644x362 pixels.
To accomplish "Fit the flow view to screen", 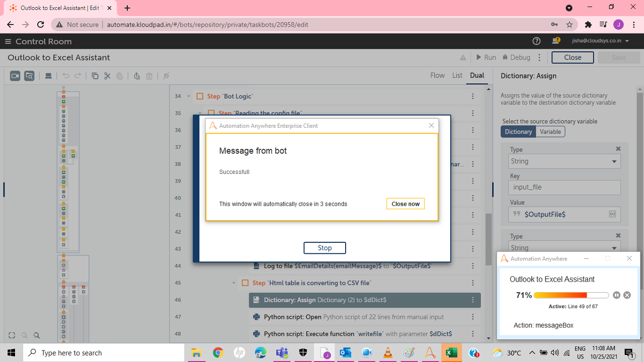I will click(x=12, y=335).
